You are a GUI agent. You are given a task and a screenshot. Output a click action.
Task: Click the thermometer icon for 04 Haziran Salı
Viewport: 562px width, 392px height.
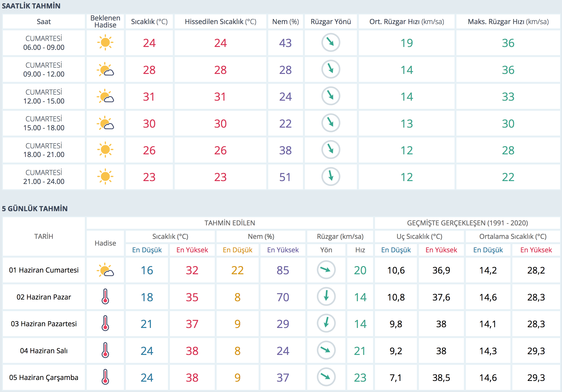click(105, 350)
